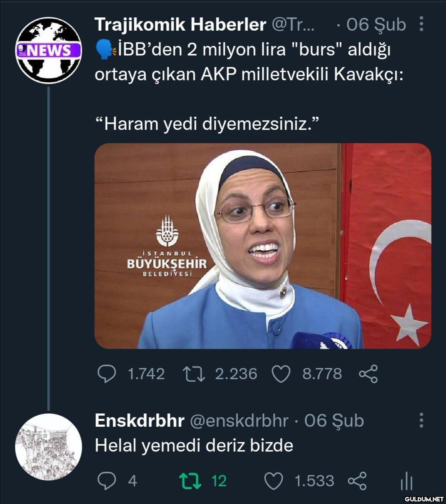View analytics bar icon on the Enskdrbhr reply

[407, 481]
